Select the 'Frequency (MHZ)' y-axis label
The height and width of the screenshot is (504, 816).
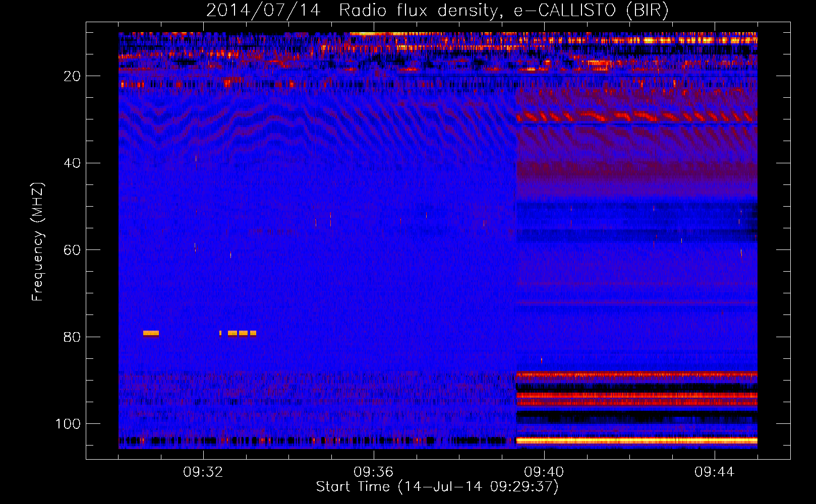coord(38,241)
